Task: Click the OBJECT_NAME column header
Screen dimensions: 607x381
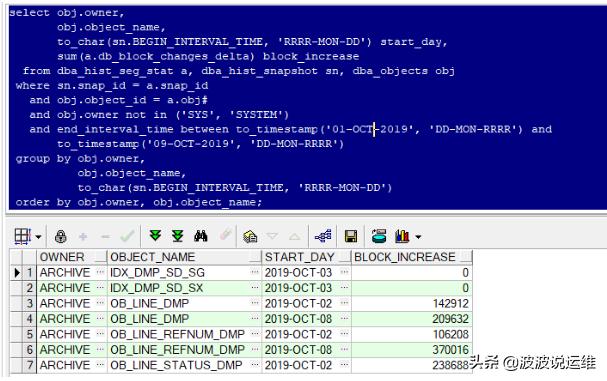Action: tap(184, 257)
